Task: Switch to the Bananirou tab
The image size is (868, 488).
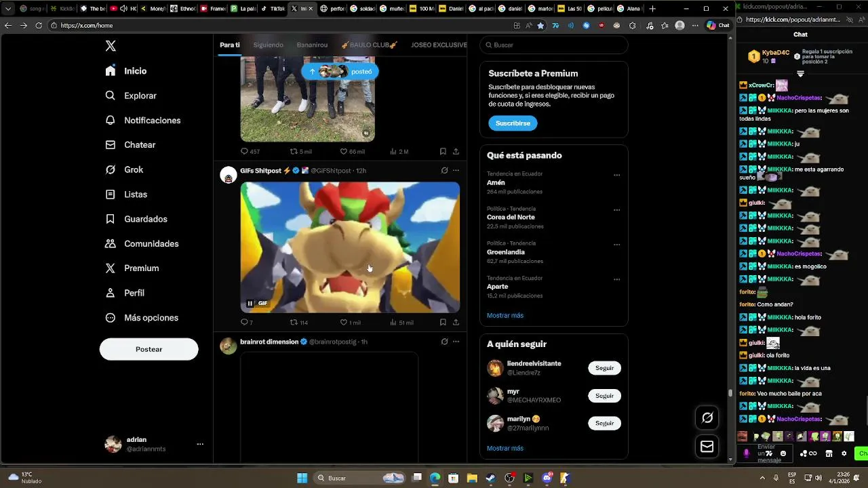Action: click(312, 45)
